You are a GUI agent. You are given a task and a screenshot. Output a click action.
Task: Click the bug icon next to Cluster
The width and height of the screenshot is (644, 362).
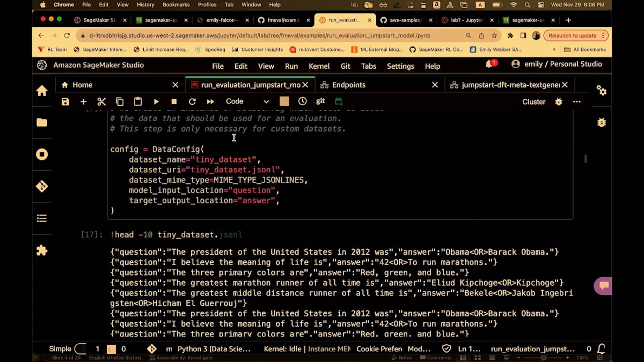(559, 101)
